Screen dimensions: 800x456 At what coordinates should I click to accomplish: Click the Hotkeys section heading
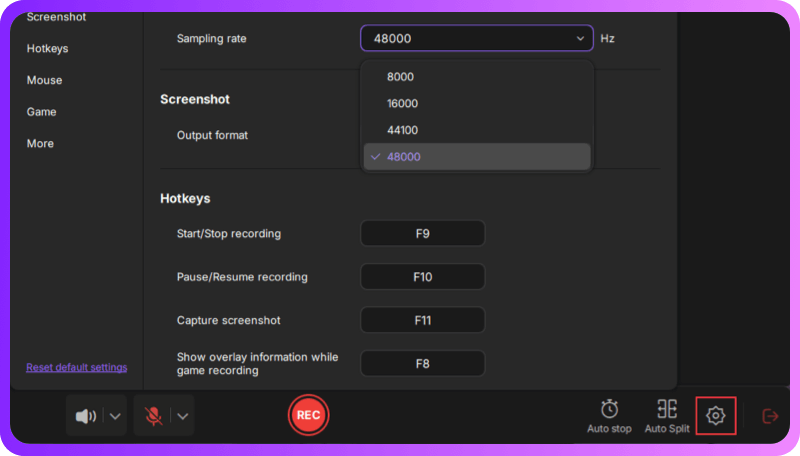185,198
